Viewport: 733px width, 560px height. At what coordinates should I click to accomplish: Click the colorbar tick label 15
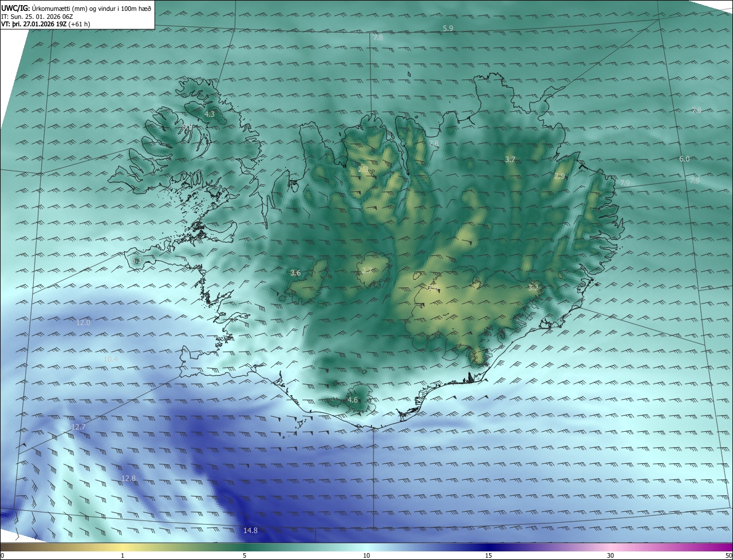pyautogui.click(x=488, y=556)
